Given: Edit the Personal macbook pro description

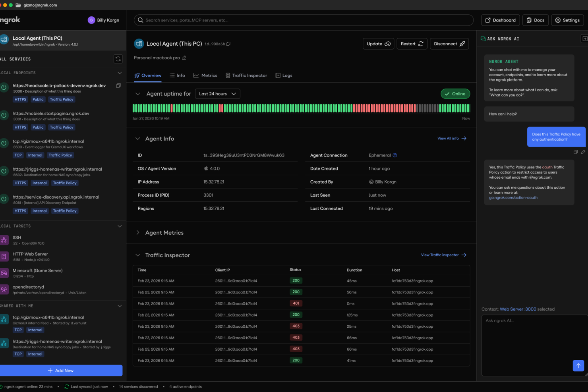Looking at the screenshot, I should [x=184, y=58].
